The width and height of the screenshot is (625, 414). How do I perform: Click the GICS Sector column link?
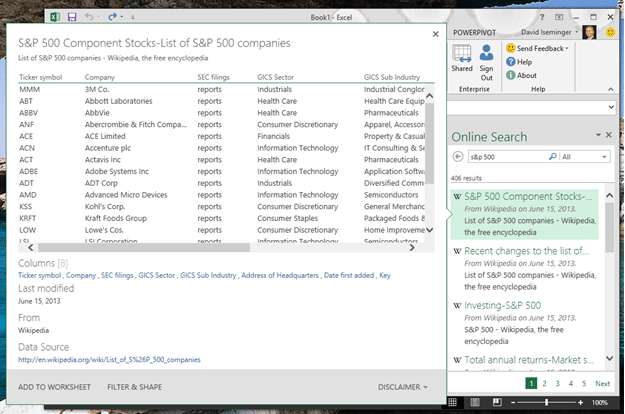(157, 275)
